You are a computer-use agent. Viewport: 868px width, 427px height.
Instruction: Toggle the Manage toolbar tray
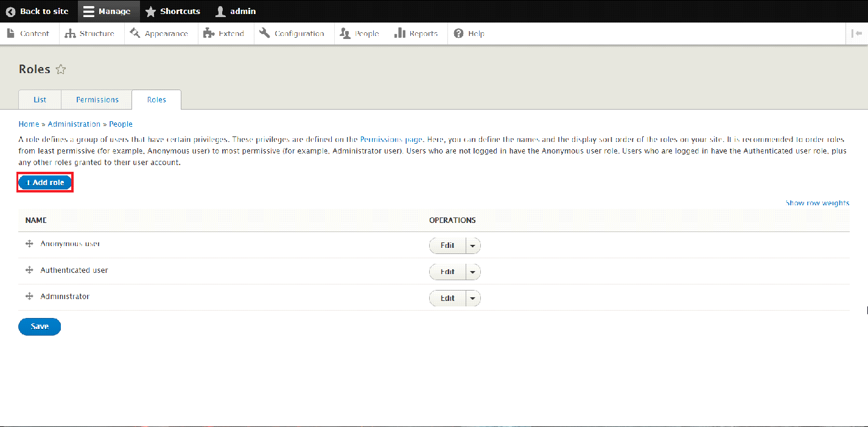click(x=108, y=11)
